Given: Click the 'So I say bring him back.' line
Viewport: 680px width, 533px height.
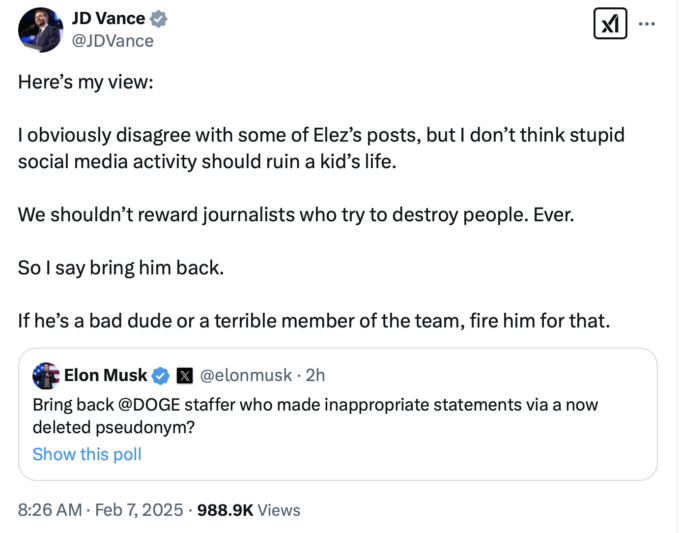Looking at the screenshot, I should [x=121, y=268].
